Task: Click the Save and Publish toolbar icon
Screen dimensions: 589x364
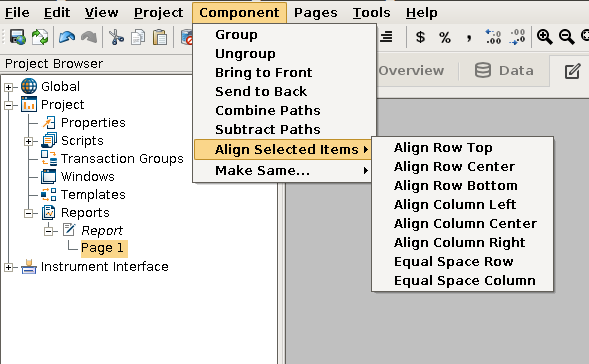Action: pos(18,37)
